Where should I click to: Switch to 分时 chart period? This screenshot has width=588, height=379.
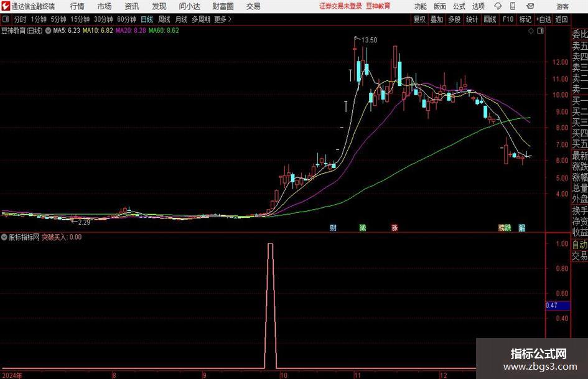tap(21, 19)
